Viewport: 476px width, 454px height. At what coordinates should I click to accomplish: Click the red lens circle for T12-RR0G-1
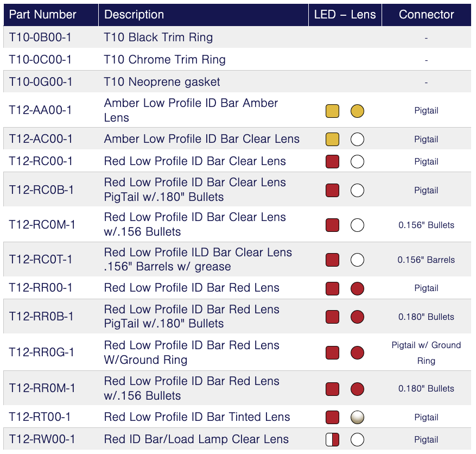[x=357, y=353]
